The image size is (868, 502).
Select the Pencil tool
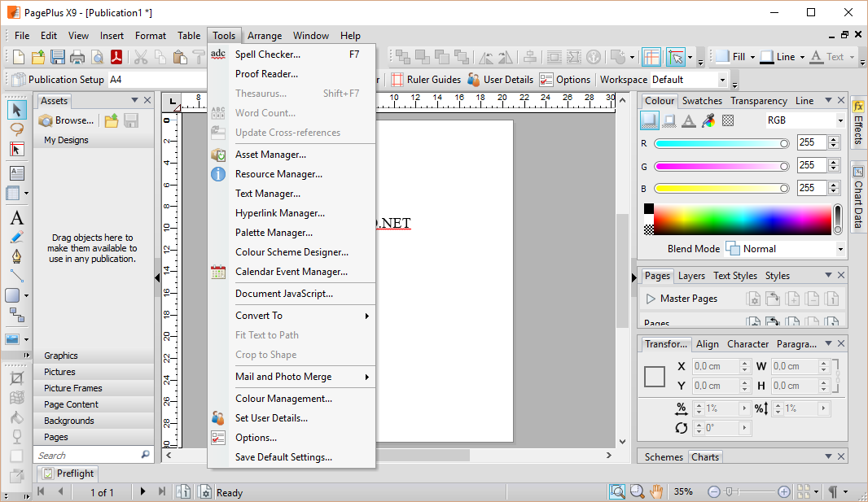(16, 238)
